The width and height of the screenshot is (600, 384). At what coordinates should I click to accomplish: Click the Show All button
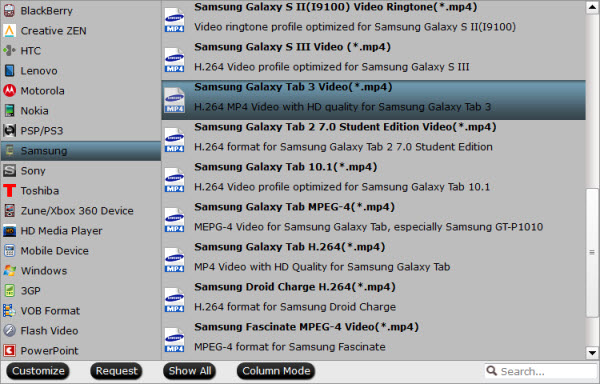[190, 371]
